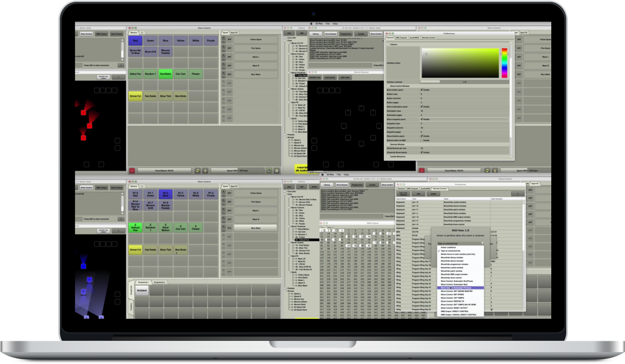Click the 'Interface contrast' slider
This screenshot has height=364, width=625.
[464, 82]
